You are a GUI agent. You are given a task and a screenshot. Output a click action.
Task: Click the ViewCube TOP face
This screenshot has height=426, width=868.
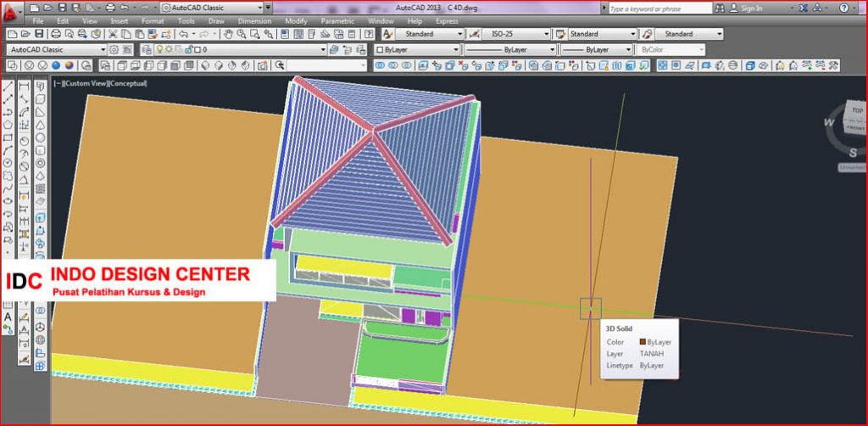(857, 111)
